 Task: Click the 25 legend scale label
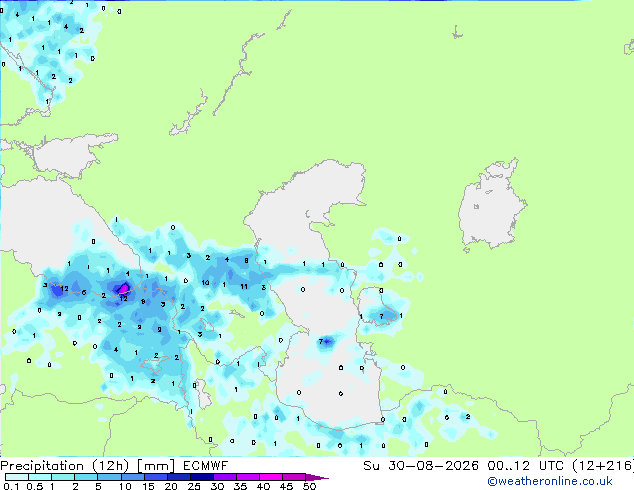pyautogui.click(x=194, y=486)
